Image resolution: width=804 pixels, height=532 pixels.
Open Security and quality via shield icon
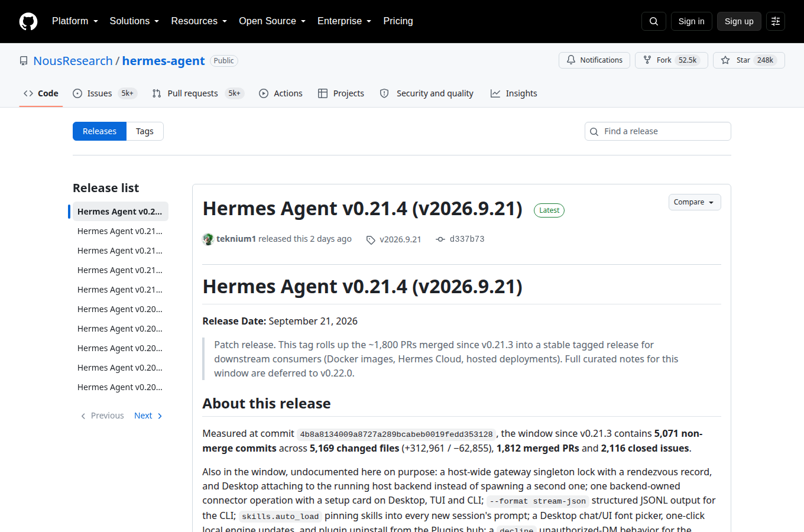tap(384, 93)
